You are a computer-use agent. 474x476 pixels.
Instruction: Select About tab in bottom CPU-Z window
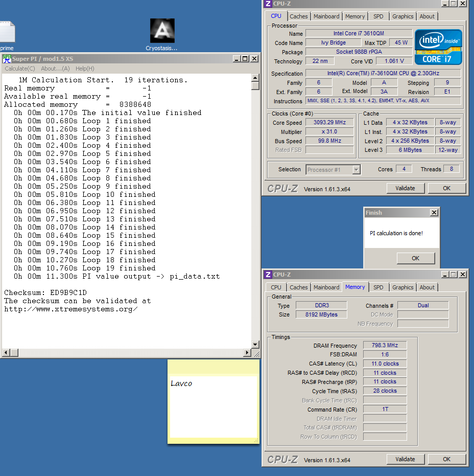tap(427, 287)
